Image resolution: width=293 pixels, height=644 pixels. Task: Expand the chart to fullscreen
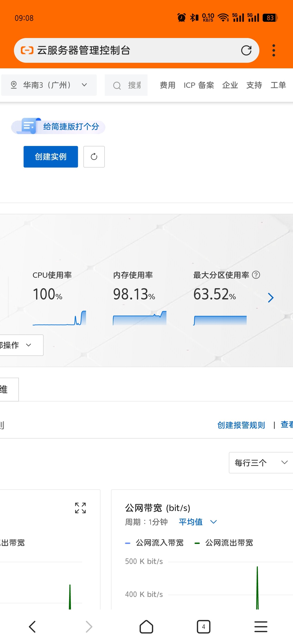point(80,508)
